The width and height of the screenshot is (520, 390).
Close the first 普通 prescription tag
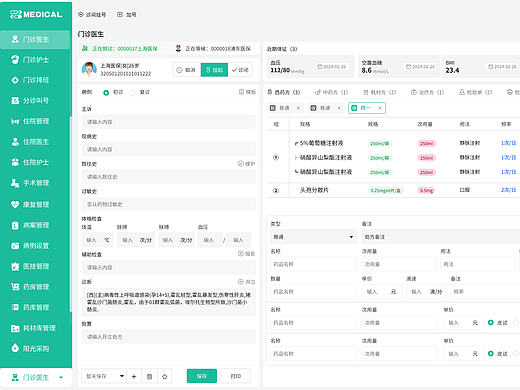298,108
